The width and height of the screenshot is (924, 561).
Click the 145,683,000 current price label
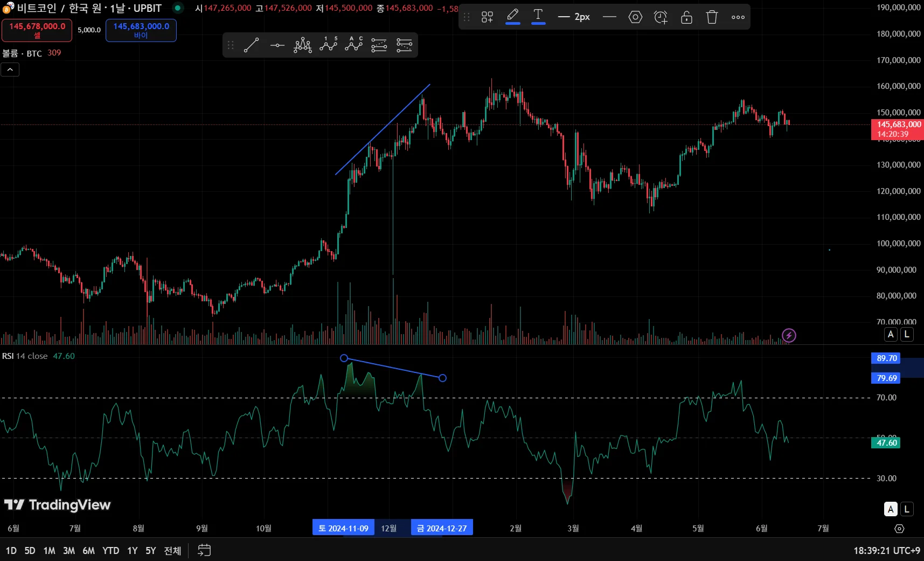point(898,129)
